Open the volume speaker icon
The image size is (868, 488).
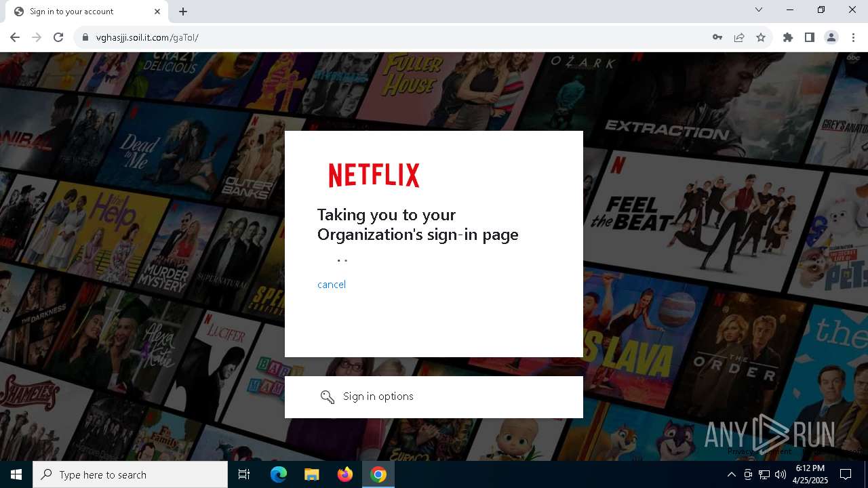[781, 474]
